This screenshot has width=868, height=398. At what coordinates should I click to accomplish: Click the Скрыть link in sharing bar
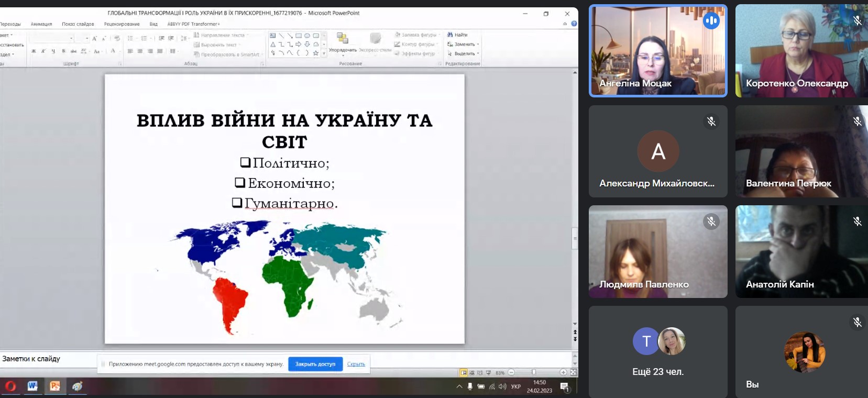(356, 364)
